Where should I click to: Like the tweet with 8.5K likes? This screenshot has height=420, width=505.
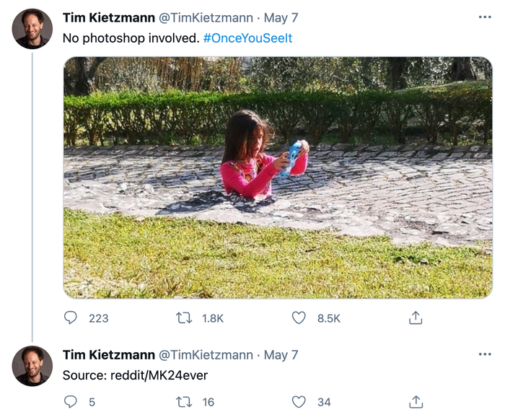pos(299,318)
